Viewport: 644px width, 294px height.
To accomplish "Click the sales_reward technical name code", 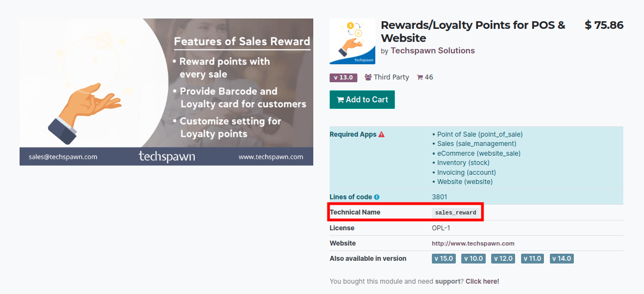I will [x=455, y=213].
